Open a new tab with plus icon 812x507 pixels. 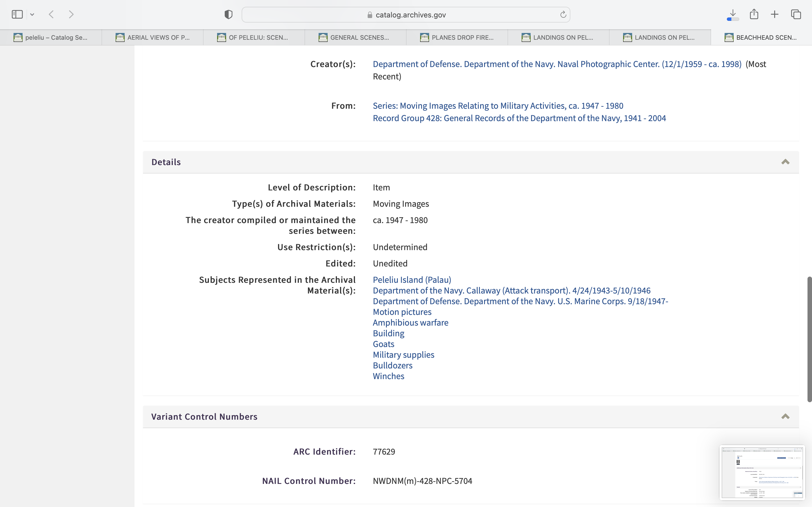point(775,14)
